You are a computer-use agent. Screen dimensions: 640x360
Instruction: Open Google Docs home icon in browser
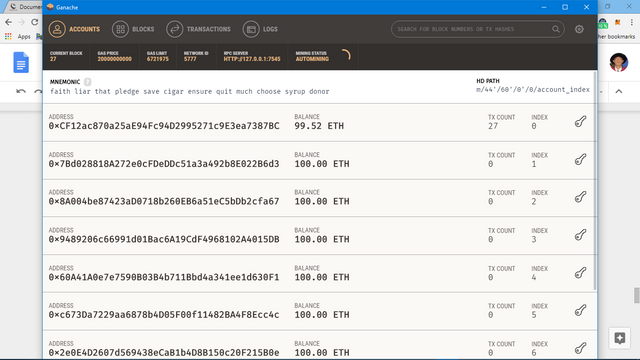(x=21, y=62)
